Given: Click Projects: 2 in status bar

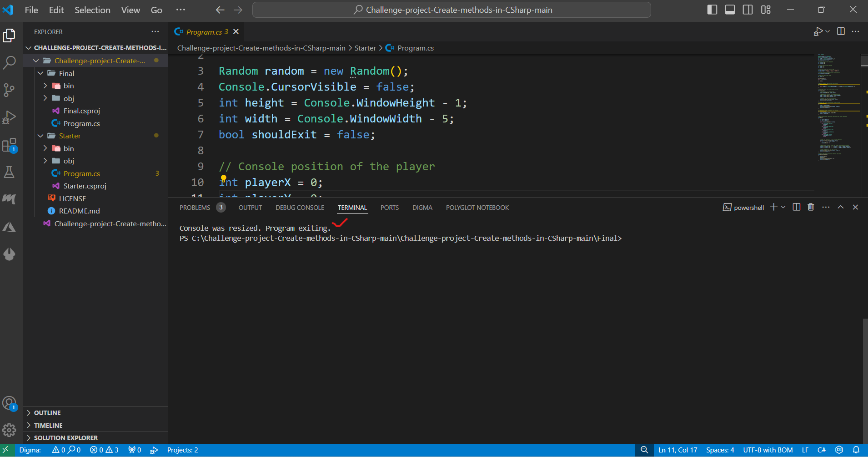Looking at the screenshot, I should pos(182,450).
